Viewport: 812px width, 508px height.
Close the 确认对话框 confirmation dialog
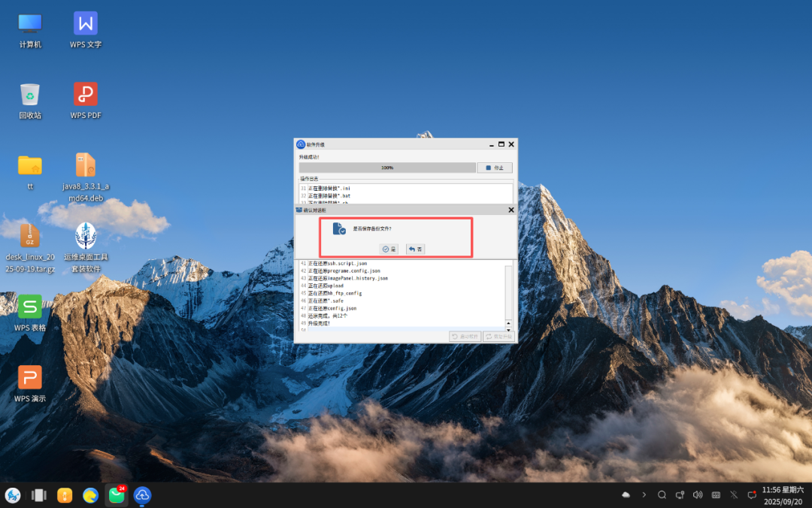pyautogui.click(x=511, y=210)
